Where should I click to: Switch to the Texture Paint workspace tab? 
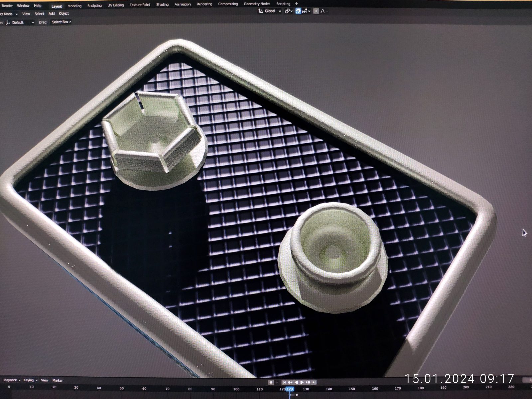coord(140,5)
